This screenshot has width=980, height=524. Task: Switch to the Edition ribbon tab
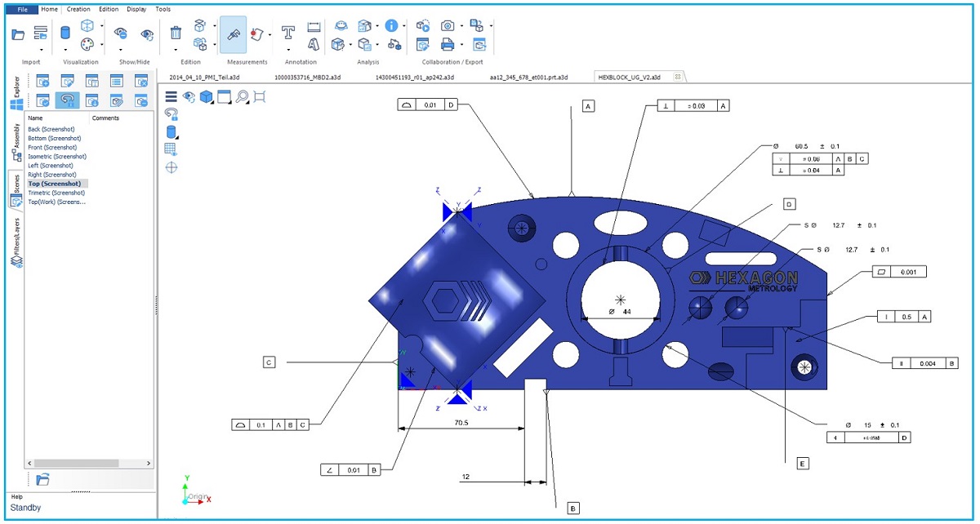tap(109, 9)
